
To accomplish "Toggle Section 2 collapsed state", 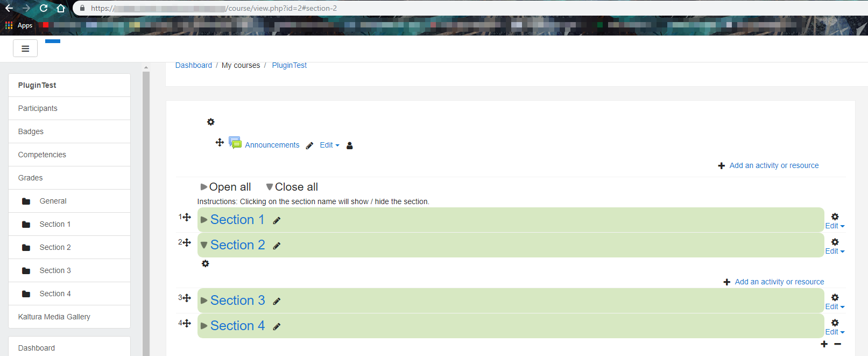I will (204, 245).
